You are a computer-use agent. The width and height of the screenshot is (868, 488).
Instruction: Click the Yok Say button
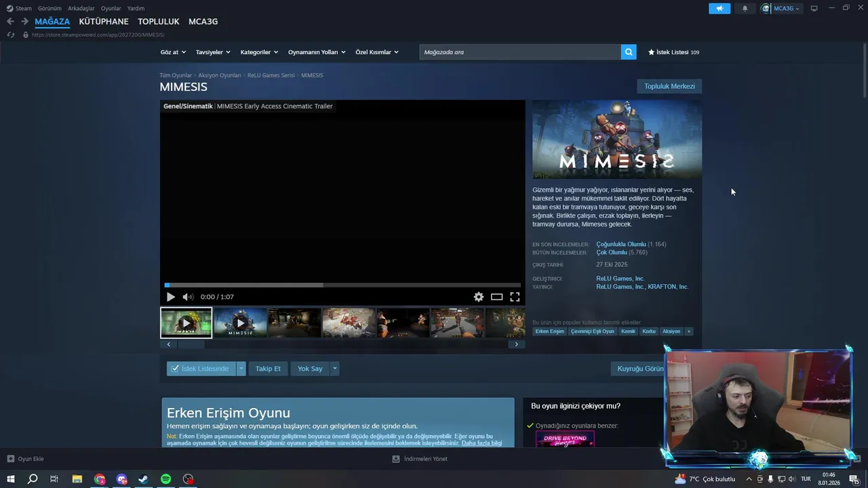tap(310, 369)
